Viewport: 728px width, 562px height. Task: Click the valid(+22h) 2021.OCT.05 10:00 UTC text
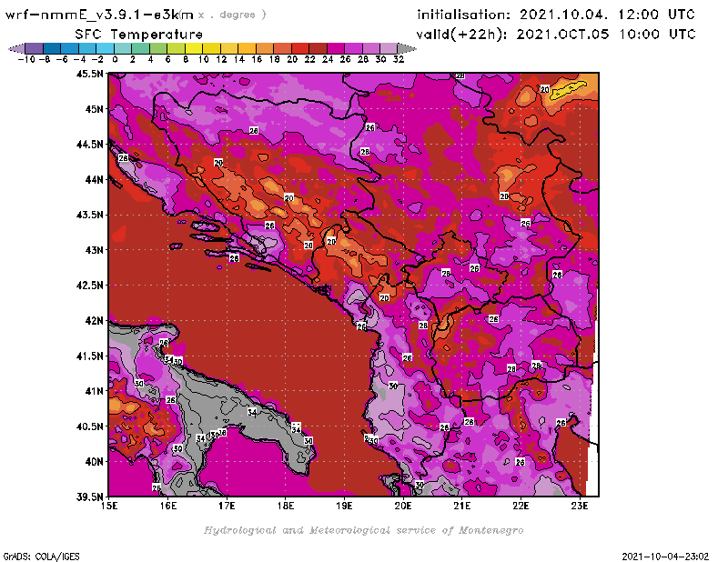click(x=556, y=35)
